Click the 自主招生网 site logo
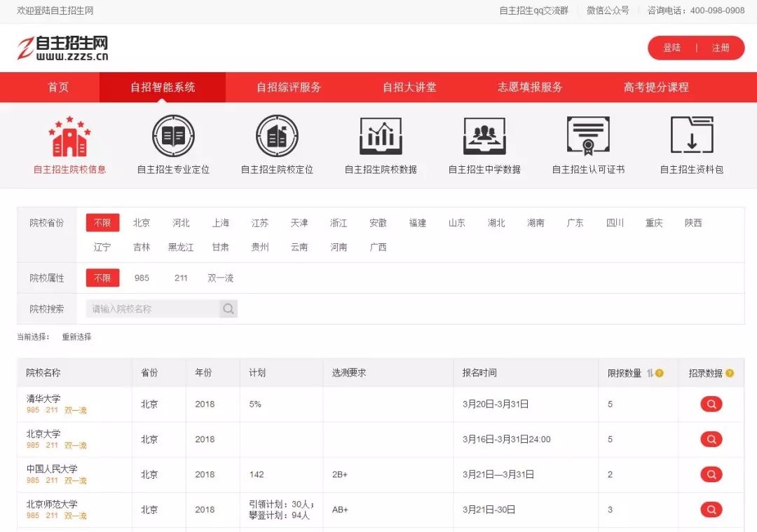The width and height of the screenshot is (757, 532). [x=63, y=48]
